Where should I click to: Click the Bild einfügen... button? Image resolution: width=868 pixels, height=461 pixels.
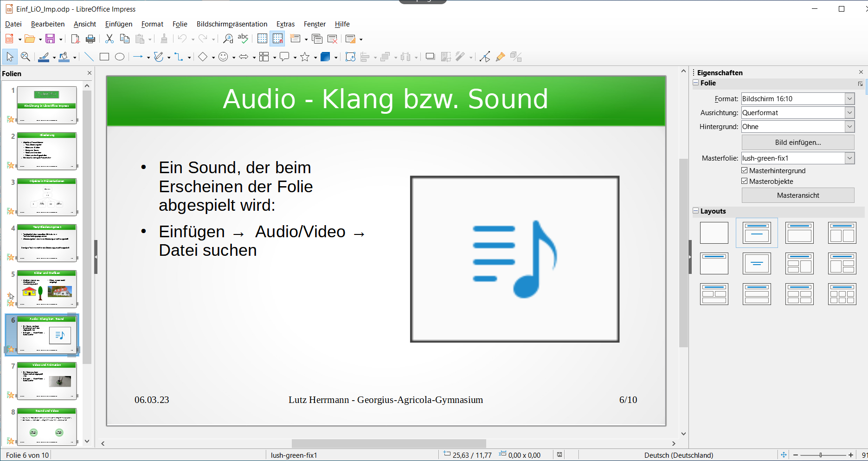(797, 143)
